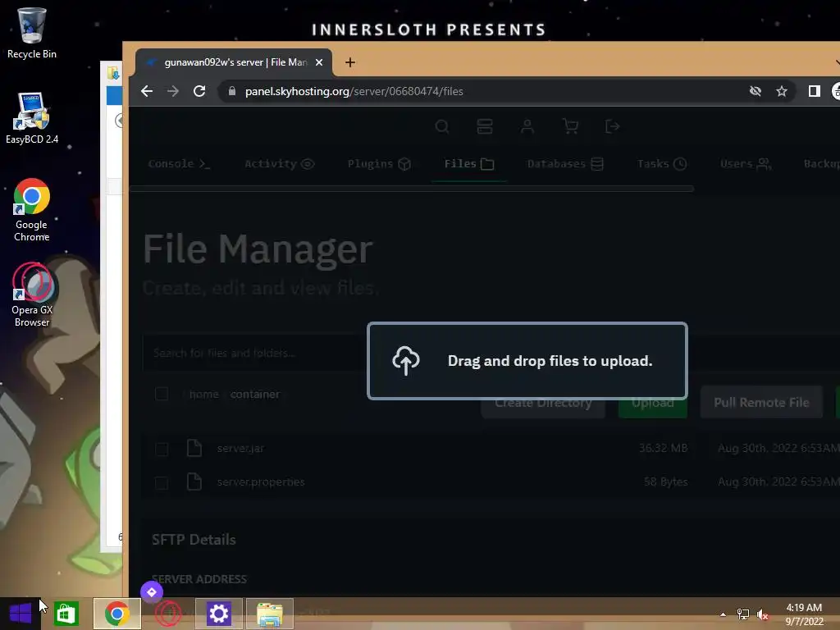
Task: Check the server.jar row checkbox
Action: pos(162,449)
